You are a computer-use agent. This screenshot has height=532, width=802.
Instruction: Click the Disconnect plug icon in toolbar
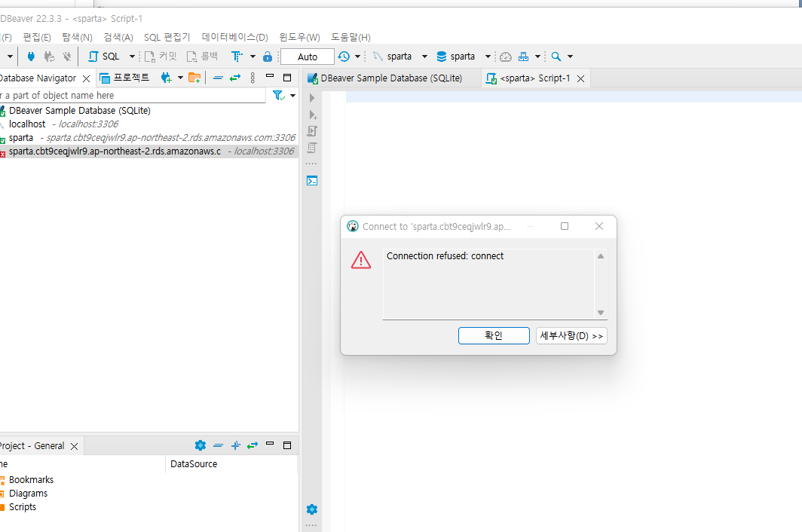[x=66, y=57]
